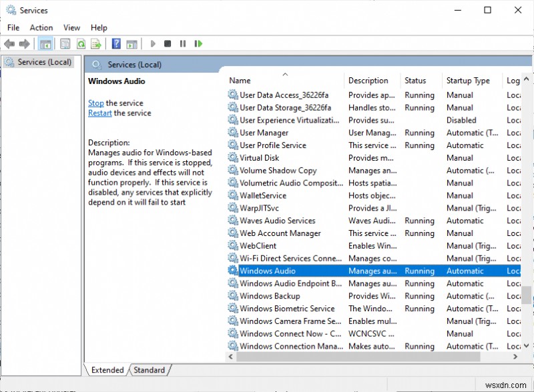
Task: Click the vertical scrollbar down arrow
Action: 527,346
